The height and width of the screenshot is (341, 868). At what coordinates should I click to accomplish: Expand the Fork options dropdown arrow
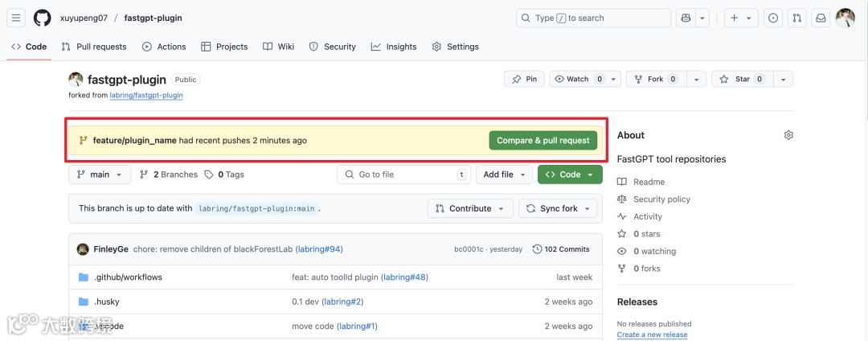pos(696,79)
